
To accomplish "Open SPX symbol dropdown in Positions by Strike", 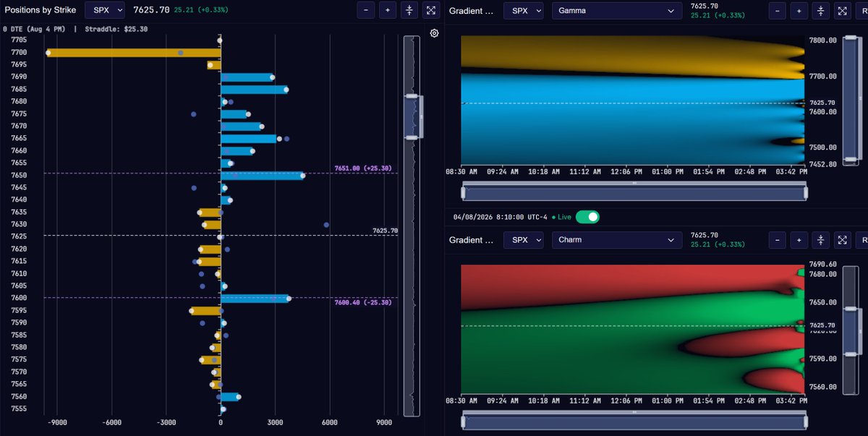I will [105, 10].
